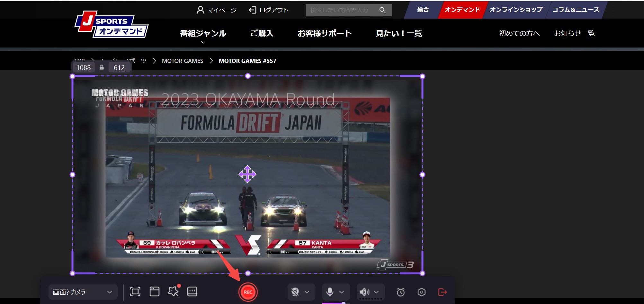
Task: Expand the microphone device chevron
Action: [x=342, y=292]
